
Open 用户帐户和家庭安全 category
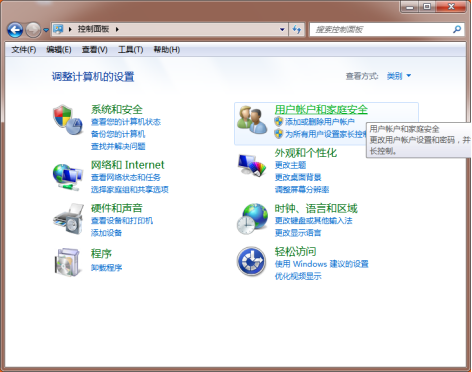pyautogui.click(x=321, y=109)
